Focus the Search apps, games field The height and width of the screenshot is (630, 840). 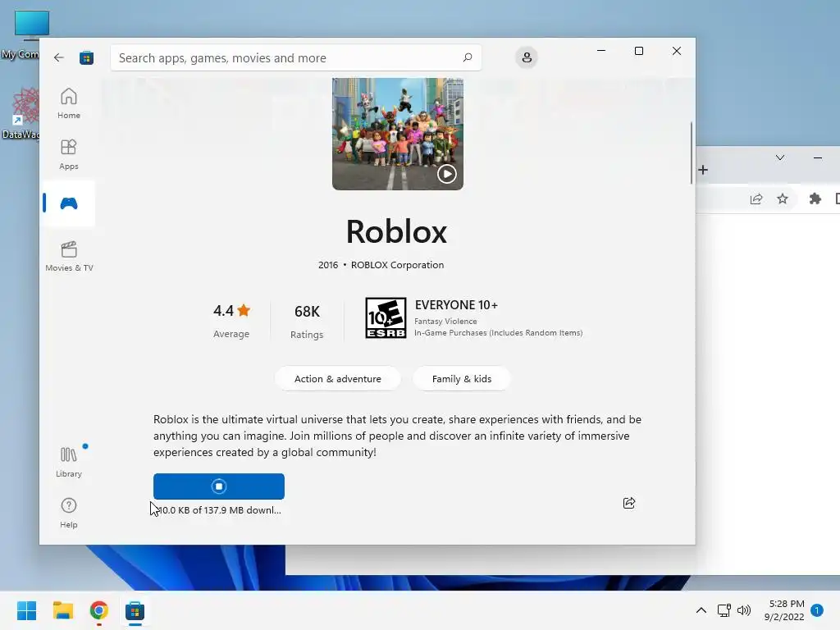point(295,58)
